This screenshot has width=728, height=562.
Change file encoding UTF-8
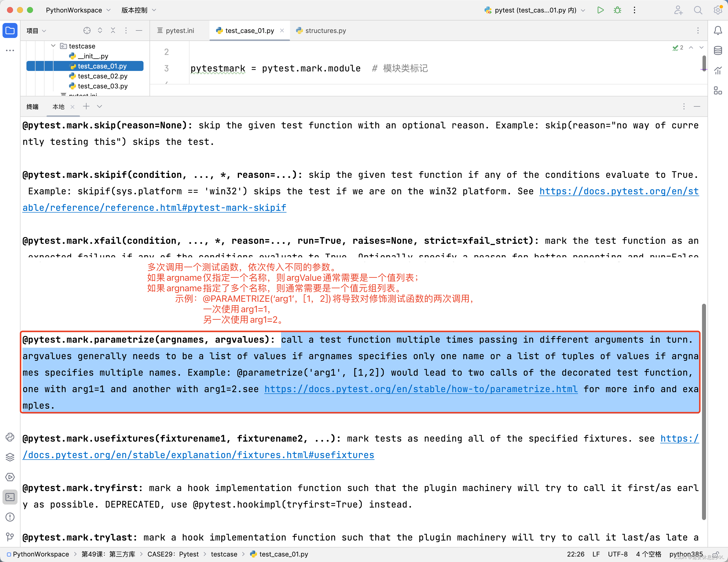coord(618,554)
